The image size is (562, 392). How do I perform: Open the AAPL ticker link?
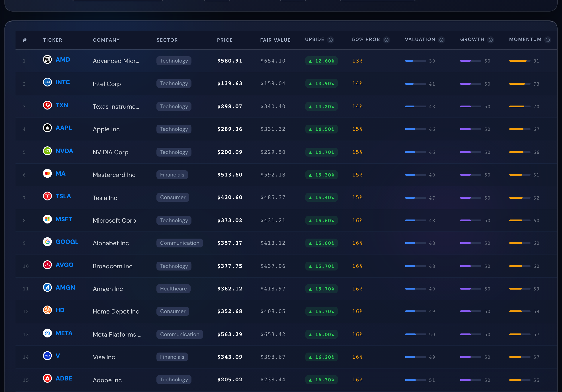[64, 127]
